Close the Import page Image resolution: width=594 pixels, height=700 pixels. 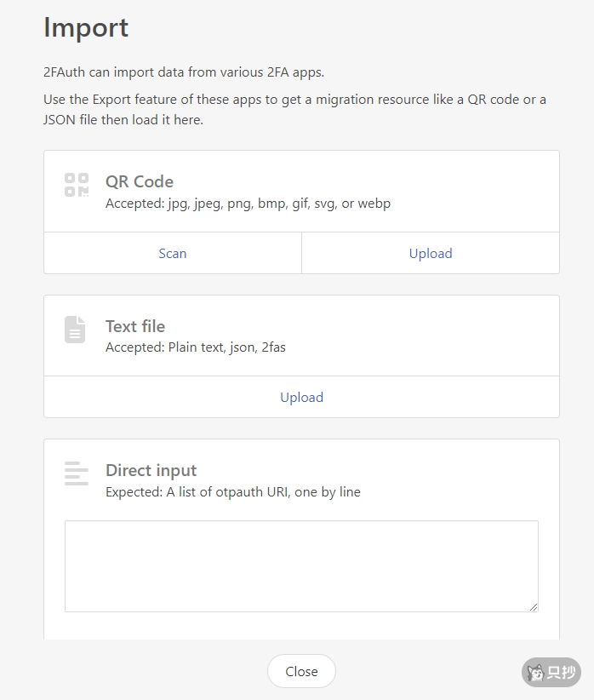pos(301,671)
